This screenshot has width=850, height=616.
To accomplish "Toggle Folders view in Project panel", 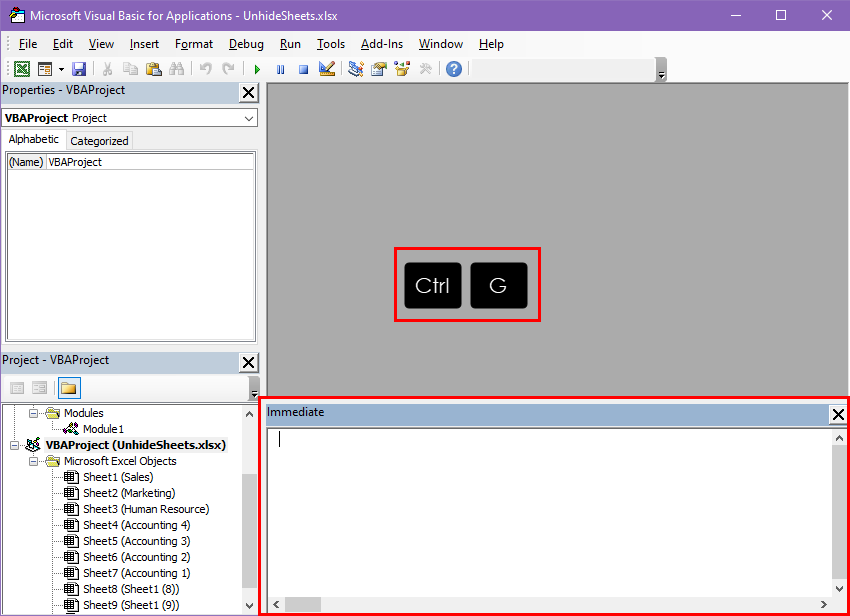I will 69,388.
